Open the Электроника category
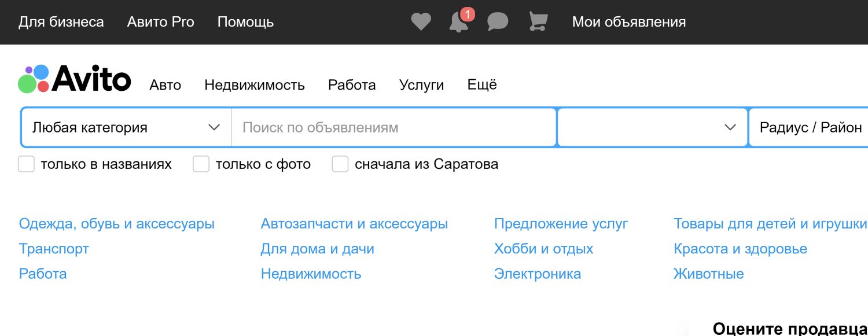Viewport: 868px width, 336px height. 538,274
